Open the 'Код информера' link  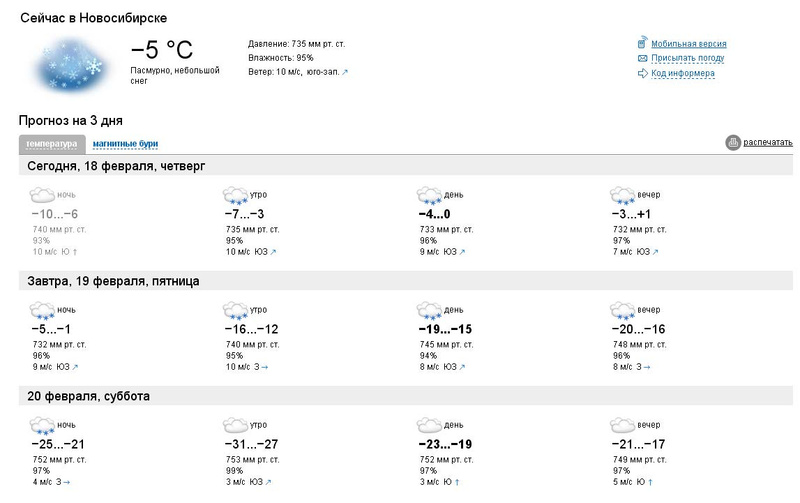(x=682, y=73)
